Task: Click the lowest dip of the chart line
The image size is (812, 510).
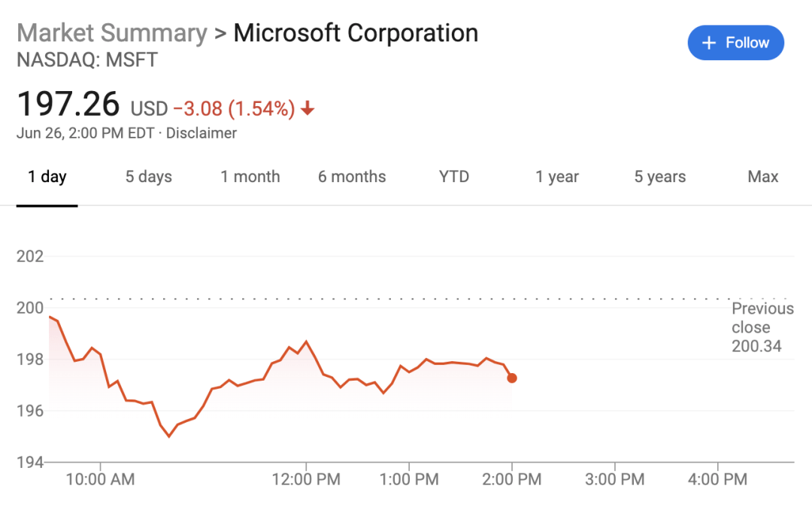Action: (x=169, y=436)
